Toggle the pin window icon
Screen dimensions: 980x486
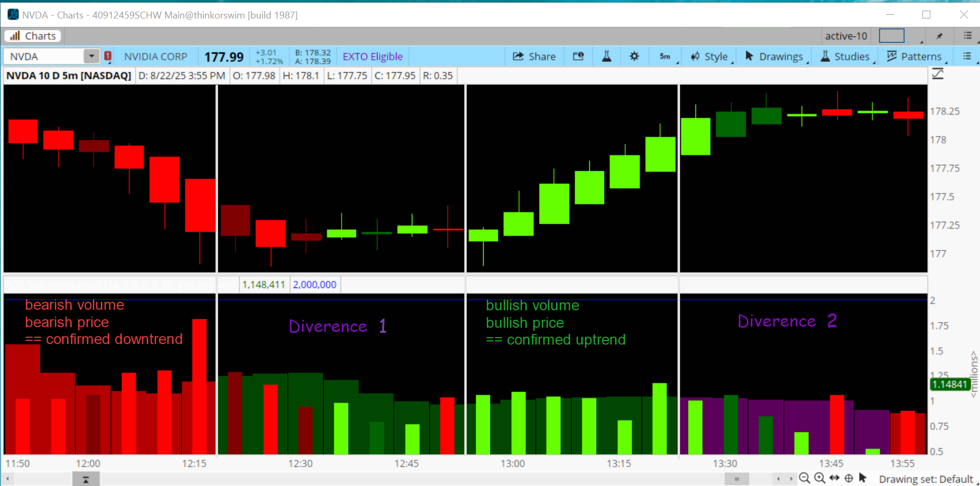939,36
